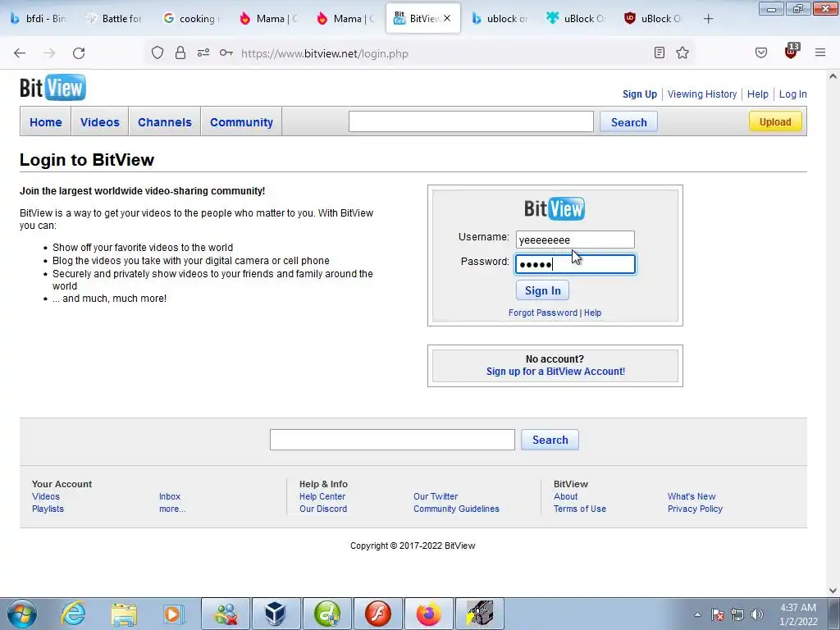Focus the bottom search input box

point(392,440)
